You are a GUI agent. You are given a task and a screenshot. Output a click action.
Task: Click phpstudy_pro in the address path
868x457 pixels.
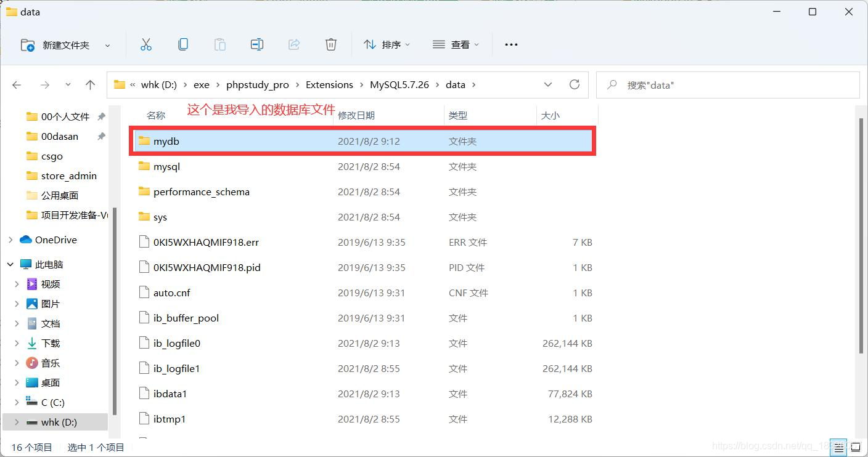click(258, 85)
